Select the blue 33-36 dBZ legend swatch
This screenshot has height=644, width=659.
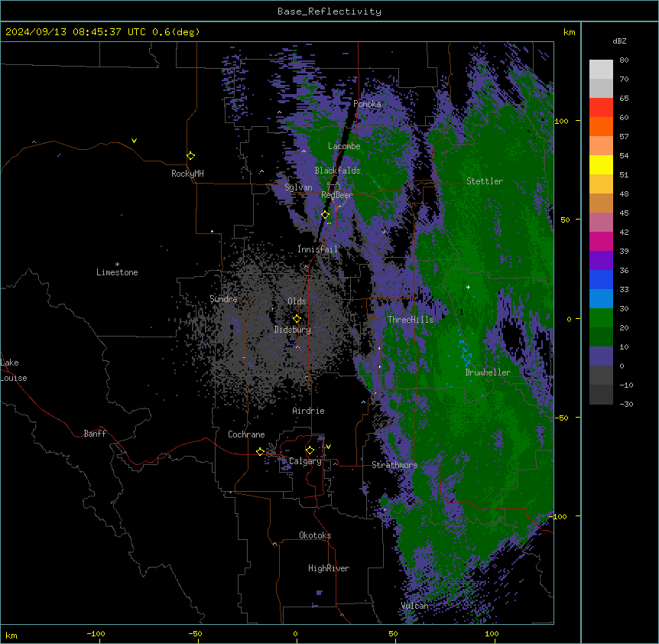[601, 279]
